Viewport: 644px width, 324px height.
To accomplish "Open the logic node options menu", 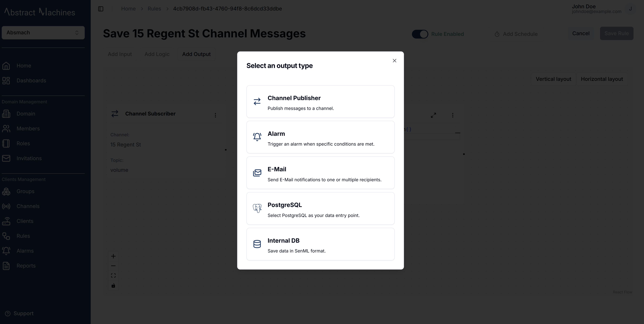I will (x=453, y=115).
